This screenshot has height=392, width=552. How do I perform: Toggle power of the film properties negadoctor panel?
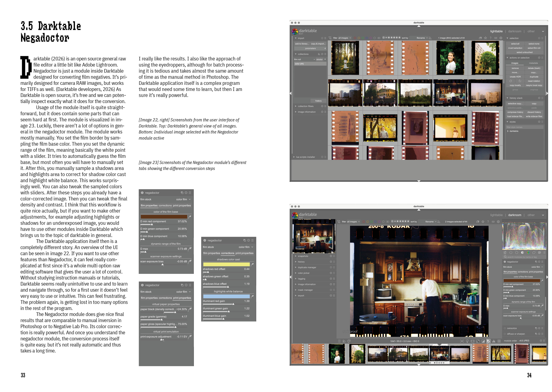pyautogui.click(x=142, y=193)
